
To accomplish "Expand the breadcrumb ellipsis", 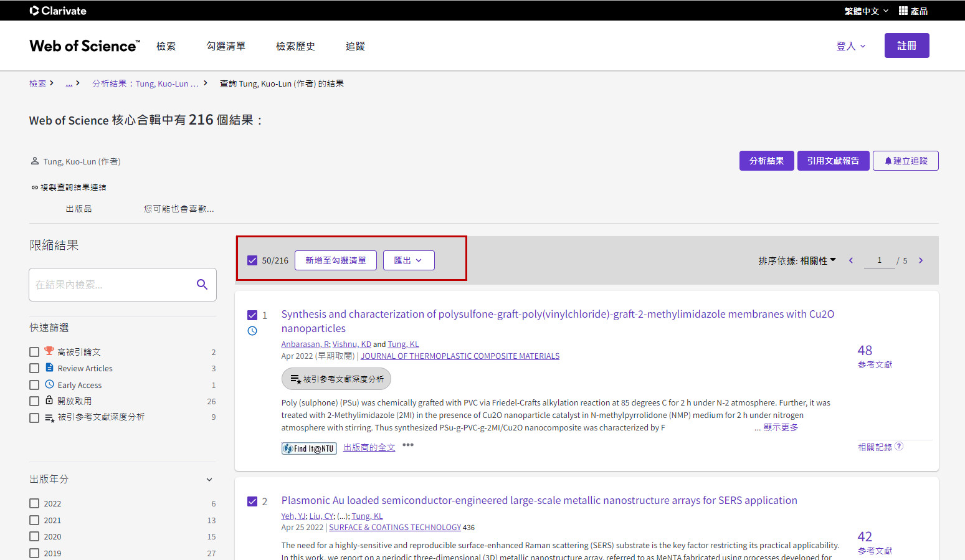I will (69, 83).
